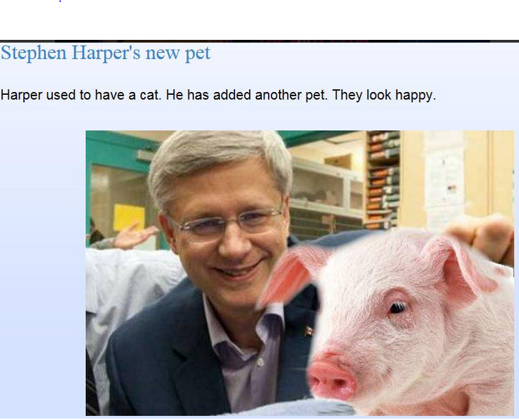Click the hand resting on the piglet's head

click(482, 236)
